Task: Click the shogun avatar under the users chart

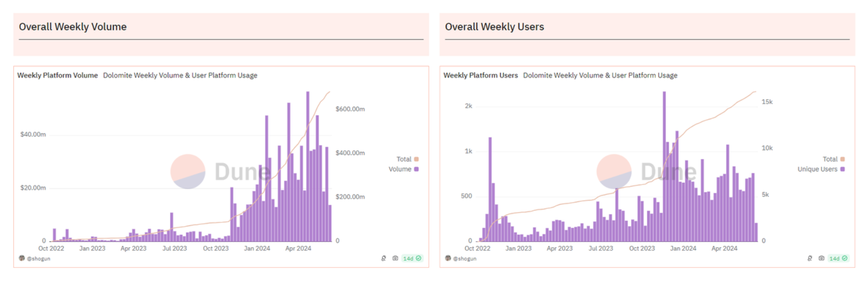Action: tap(448, 258)
